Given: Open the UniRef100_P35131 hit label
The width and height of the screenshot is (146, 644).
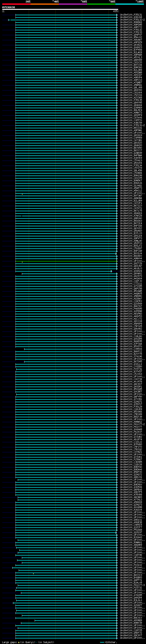Looking at the screenshot, I should click(x=131, y=15).
